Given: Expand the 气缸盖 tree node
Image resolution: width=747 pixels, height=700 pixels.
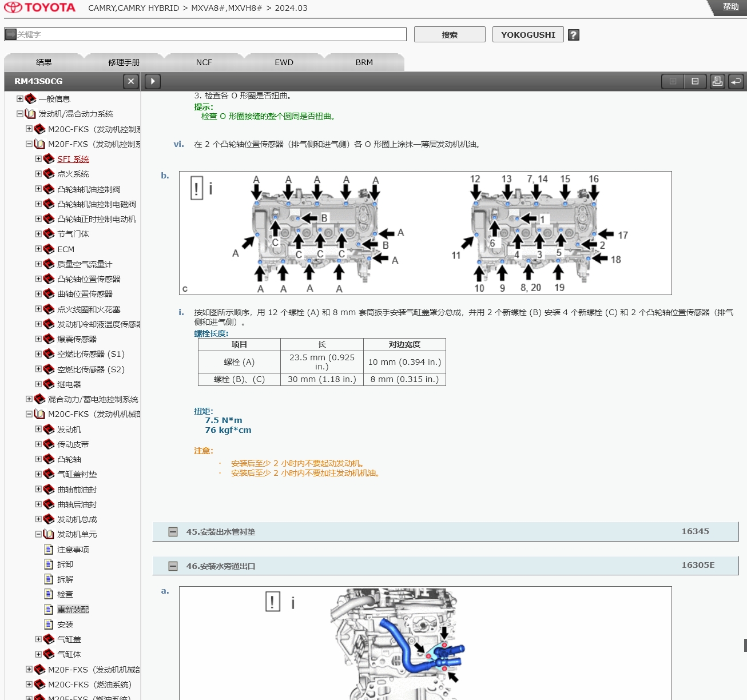Looking at the screenshot, I should point(38,639).
